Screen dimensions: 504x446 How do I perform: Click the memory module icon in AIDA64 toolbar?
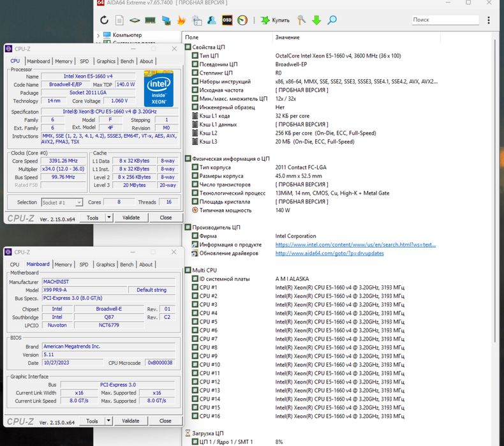[150, 20]
